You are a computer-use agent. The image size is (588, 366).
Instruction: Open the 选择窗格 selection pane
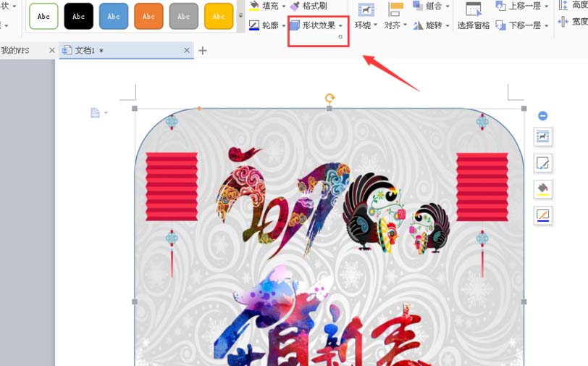coord(474,16)
